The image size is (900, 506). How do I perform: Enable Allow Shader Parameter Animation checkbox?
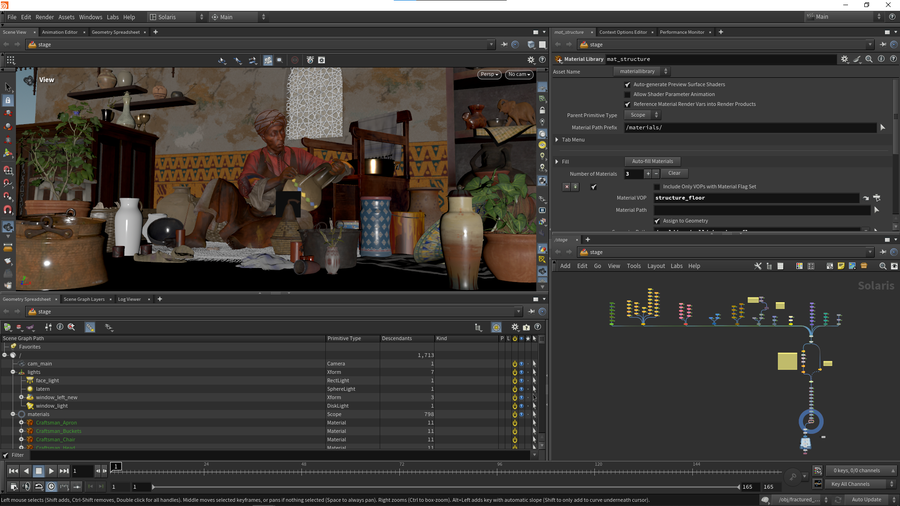coord(627,94)
